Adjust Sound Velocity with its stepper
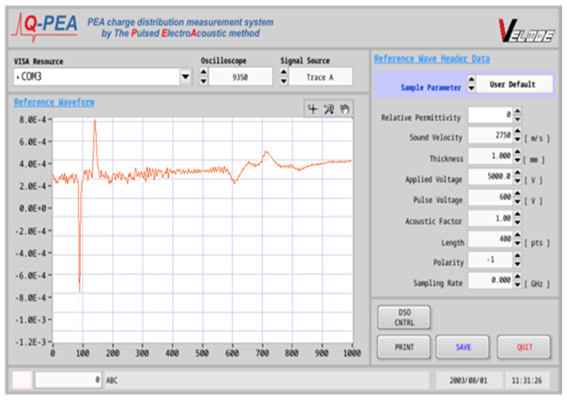 coord(517,135)
